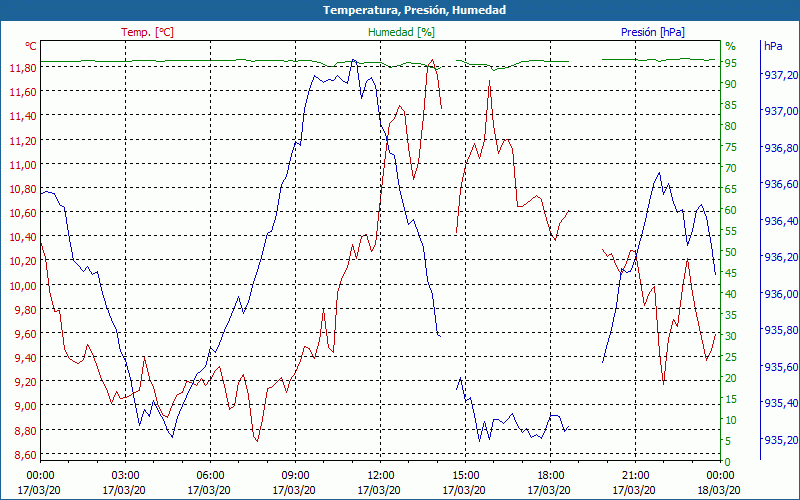Click the 90 humidity axis value

tap(731, 84)
